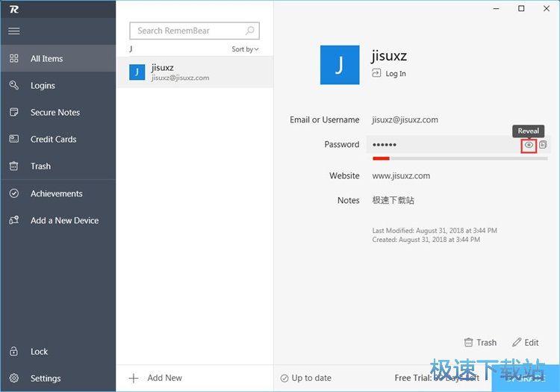Click the Lock padlock icon
The image size is (560, 392).
[x=14, y=351]
